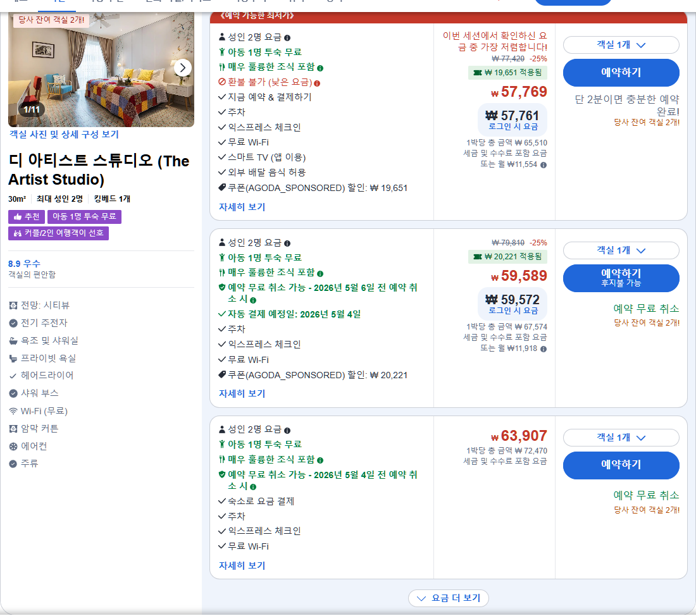
Task: Open 자세히 보기 link in 59,589 rate
Action: pyautogui.click(x=242, y=393)
